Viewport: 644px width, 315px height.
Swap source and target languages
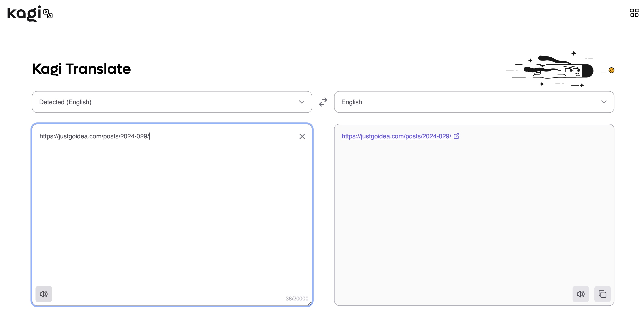click(323, 102)
